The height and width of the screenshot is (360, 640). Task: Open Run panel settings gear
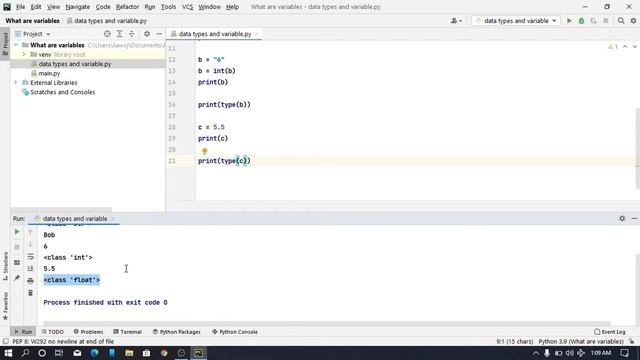pyautogui.click(x=622, y=218)
